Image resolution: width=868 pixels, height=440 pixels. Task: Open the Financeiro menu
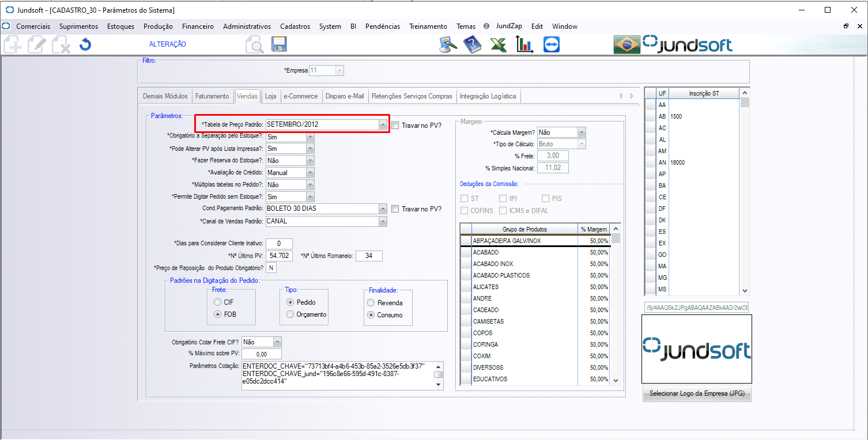point(198,26)
